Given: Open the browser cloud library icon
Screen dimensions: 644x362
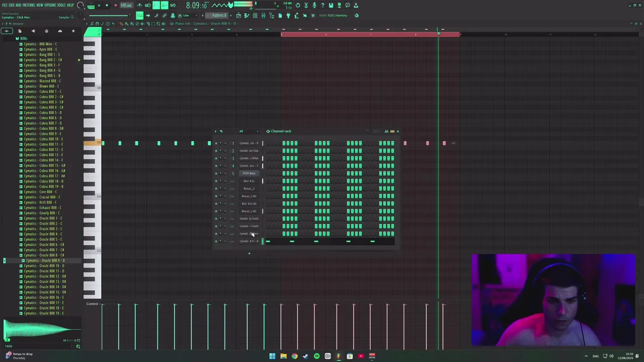Looking at the screenshot, I should (60, 31).
